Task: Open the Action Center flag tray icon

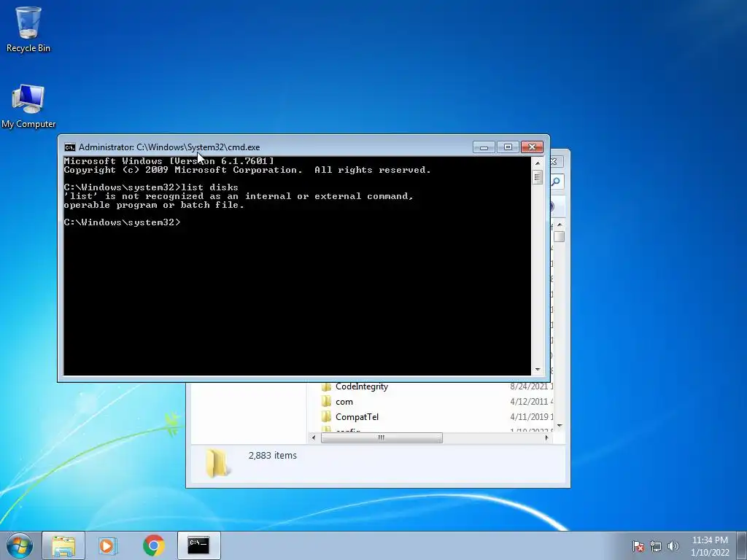Action: (x=638, y=546)
